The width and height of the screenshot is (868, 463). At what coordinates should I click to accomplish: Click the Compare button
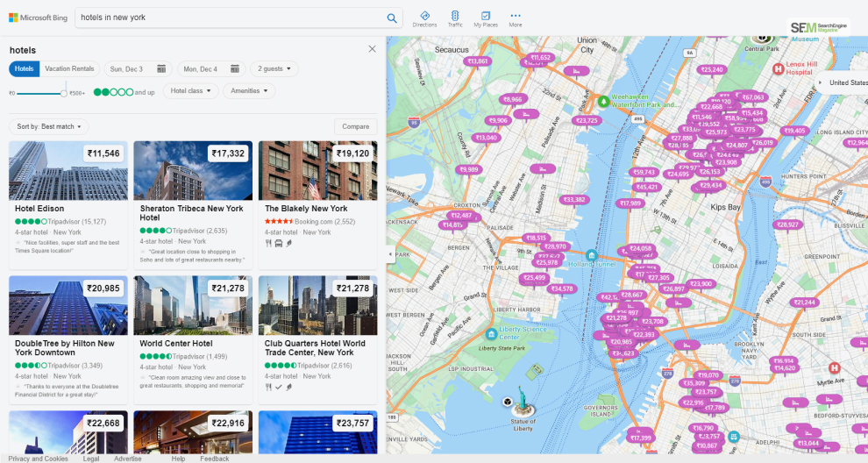355,127
